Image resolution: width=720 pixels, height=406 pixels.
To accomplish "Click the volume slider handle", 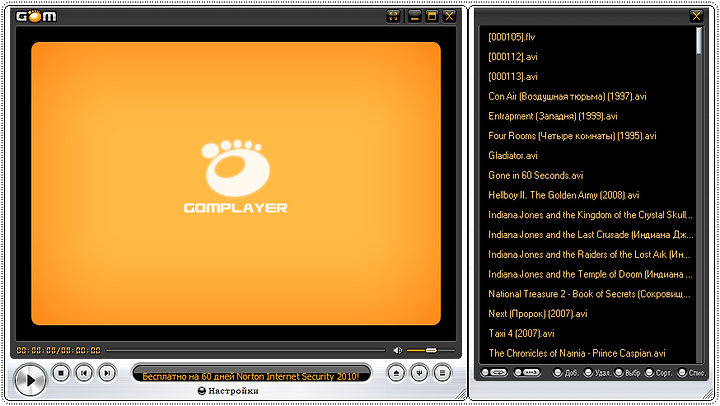I will click(431, 350).
